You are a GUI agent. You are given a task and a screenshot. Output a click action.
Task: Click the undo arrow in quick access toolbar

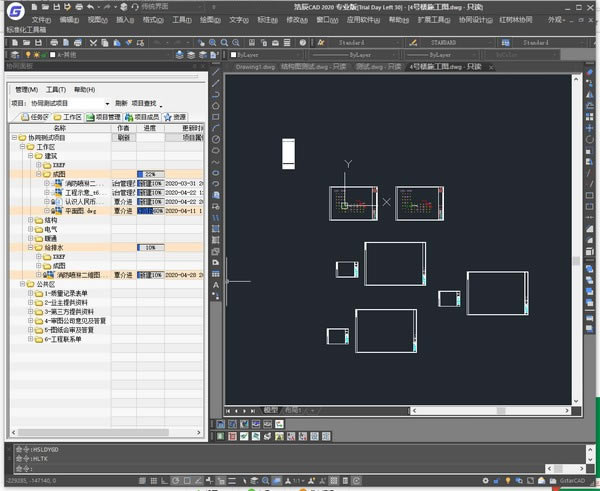point(89,6)
